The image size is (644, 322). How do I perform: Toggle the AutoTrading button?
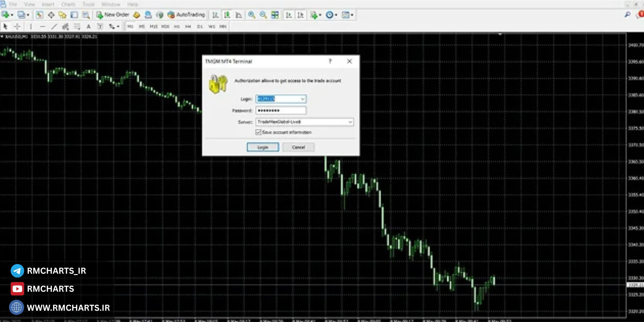pos(186,15)
